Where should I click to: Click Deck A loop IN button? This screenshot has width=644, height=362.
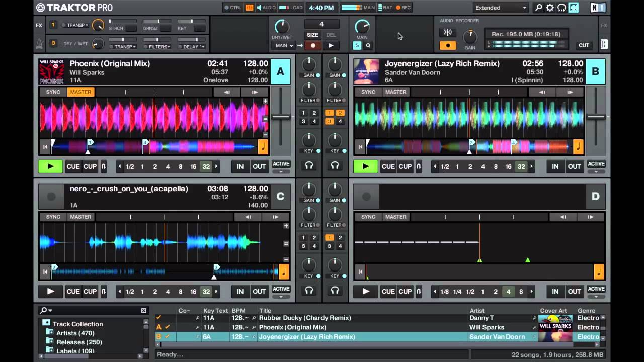click(x=240, y=166)
